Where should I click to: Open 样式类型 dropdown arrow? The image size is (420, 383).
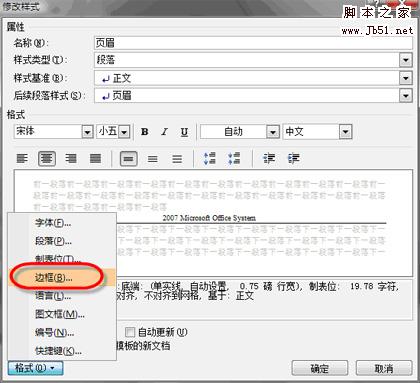click(x=405, y=60)
